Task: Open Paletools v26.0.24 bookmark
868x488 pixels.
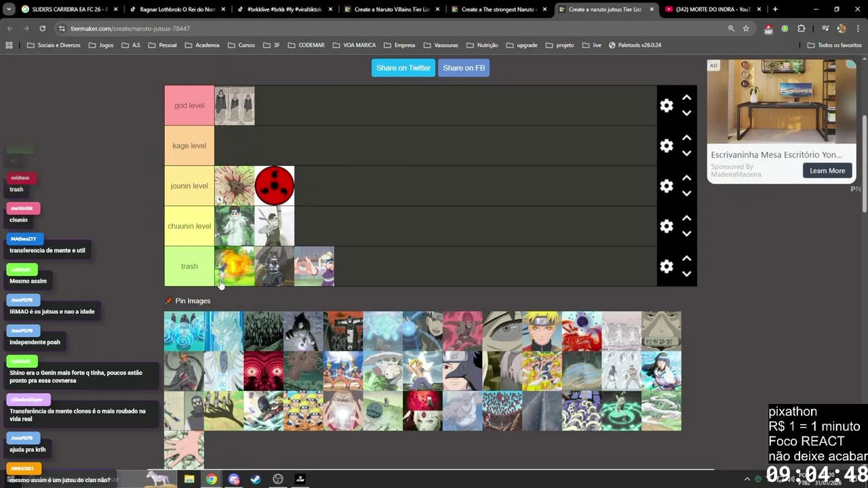Action: pyautogui.click(x=635, y=45)
